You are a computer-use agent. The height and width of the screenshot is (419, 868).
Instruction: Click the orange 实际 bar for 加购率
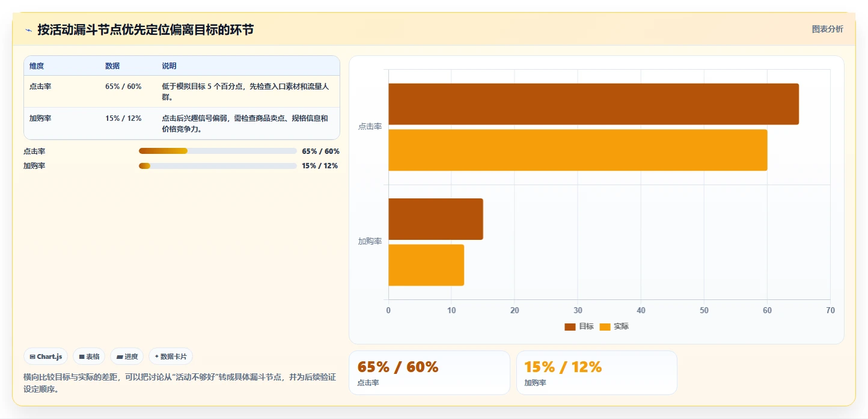coord(426,265)
